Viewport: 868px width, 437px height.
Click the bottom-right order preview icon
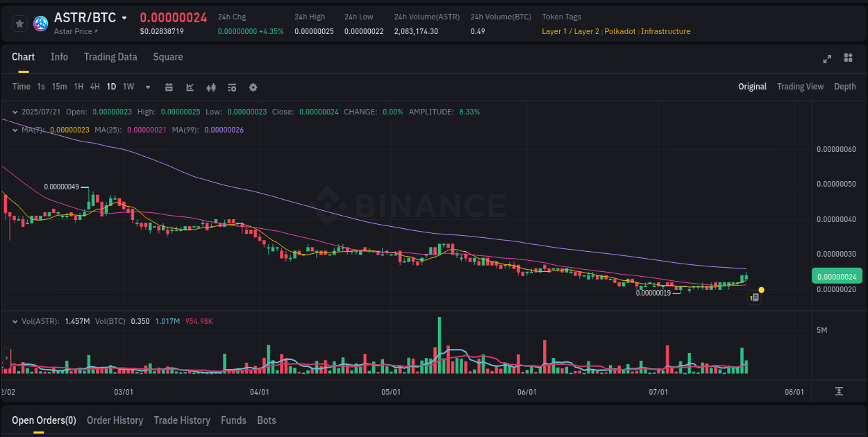(754, 297)
